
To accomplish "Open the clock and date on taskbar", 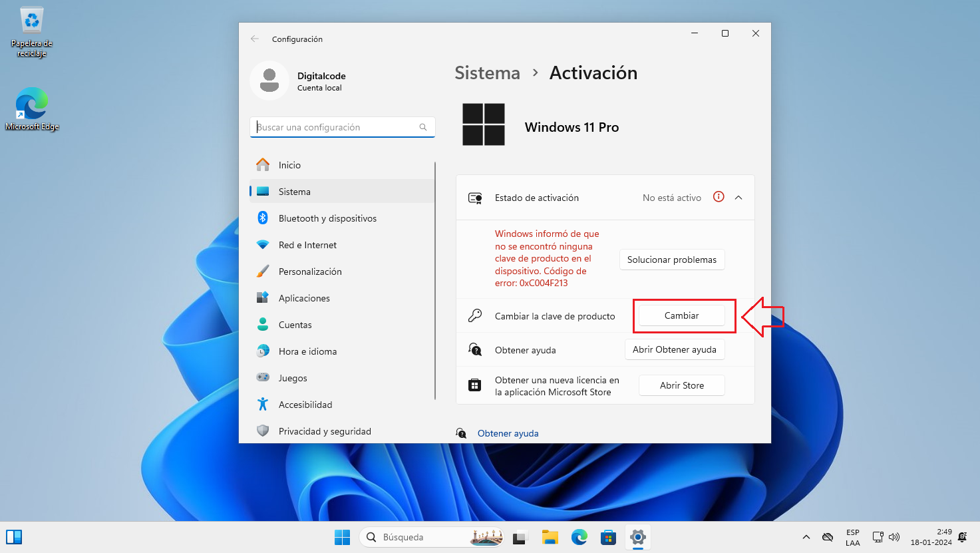I will (931, 537).
